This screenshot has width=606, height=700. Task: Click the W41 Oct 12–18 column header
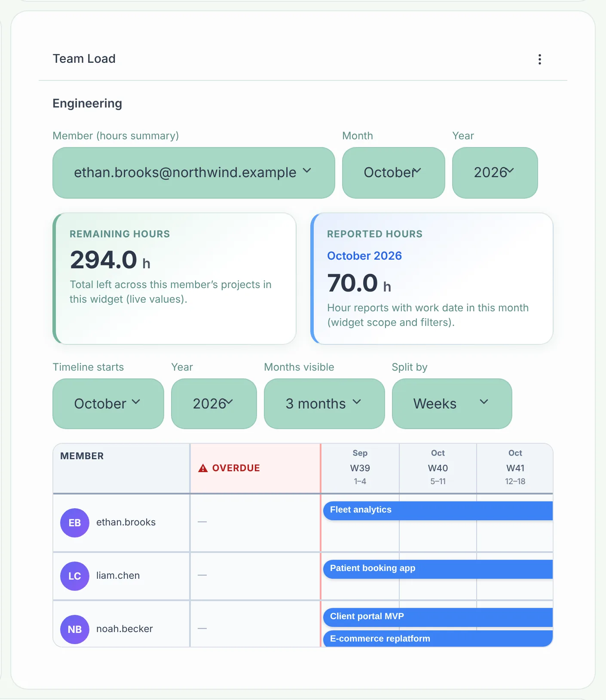pos(515,468)
